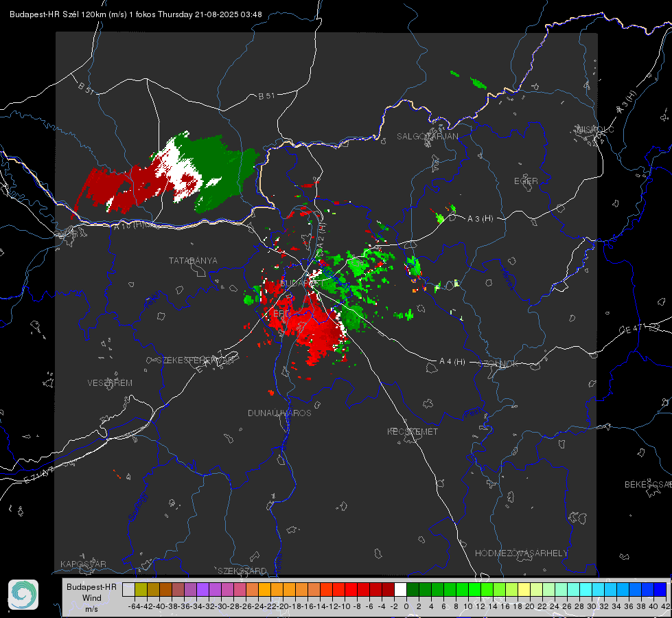Image resolution: width=672 pixels, height=618 pixels.
Task: Click the radar title with date 21-08-2025
Action: coord(135,14)
